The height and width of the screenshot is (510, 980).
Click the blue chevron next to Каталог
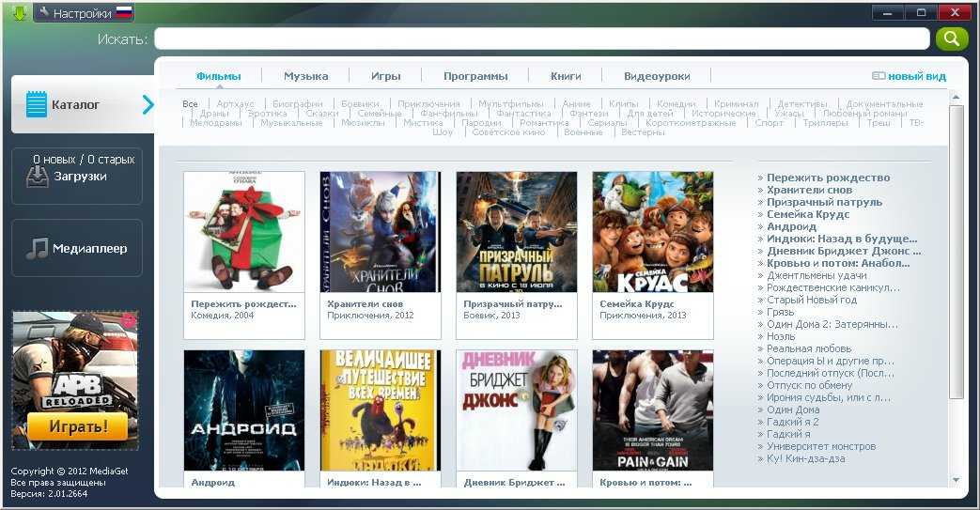coord(148,104)
